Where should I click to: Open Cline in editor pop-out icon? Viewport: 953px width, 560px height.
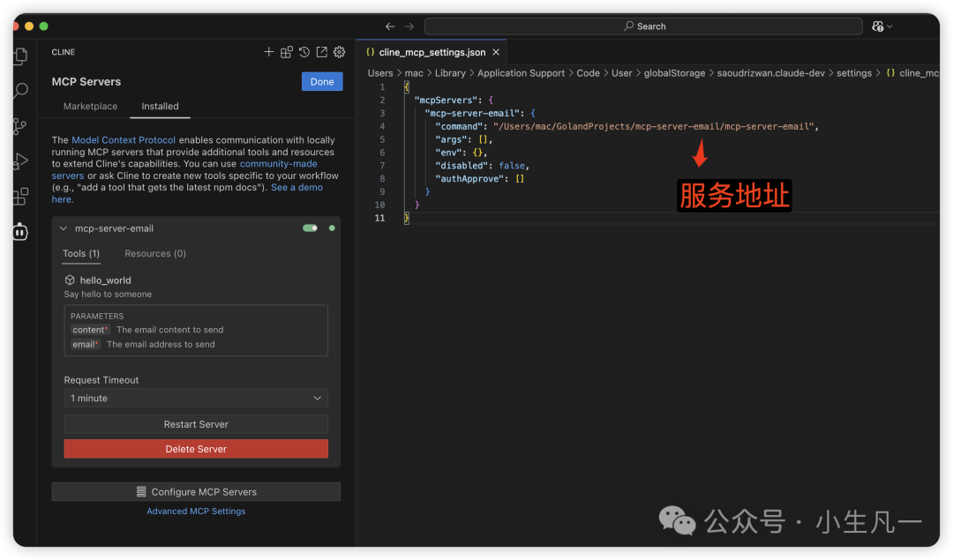(x=321, y=52)
